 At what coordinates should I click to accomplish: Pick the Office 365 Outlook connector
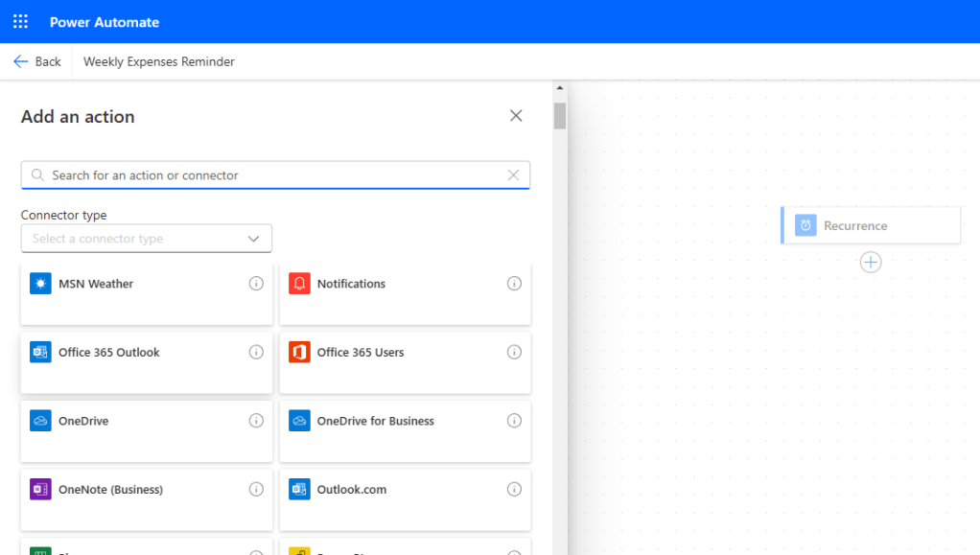108,353
